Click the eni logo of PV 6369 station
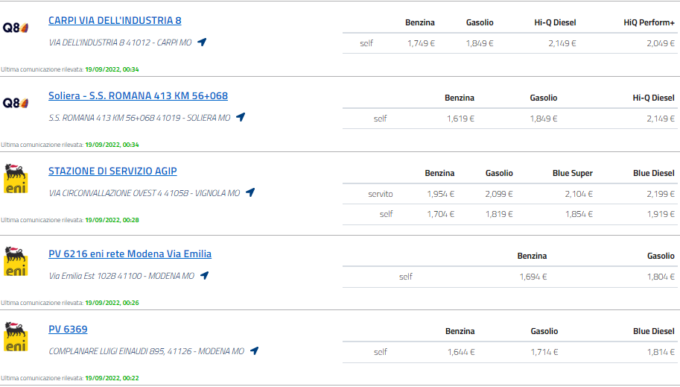 [x=16, y=337]
